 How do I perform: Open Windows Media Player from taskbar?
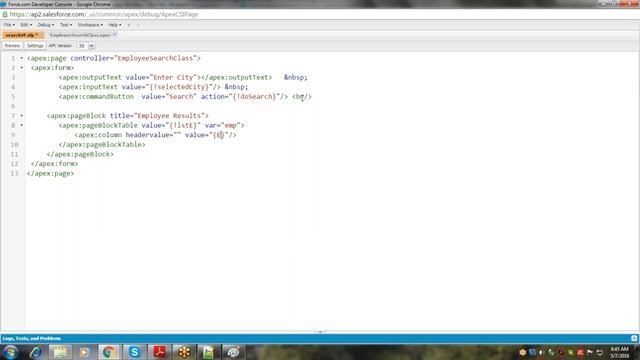(84, 352)
